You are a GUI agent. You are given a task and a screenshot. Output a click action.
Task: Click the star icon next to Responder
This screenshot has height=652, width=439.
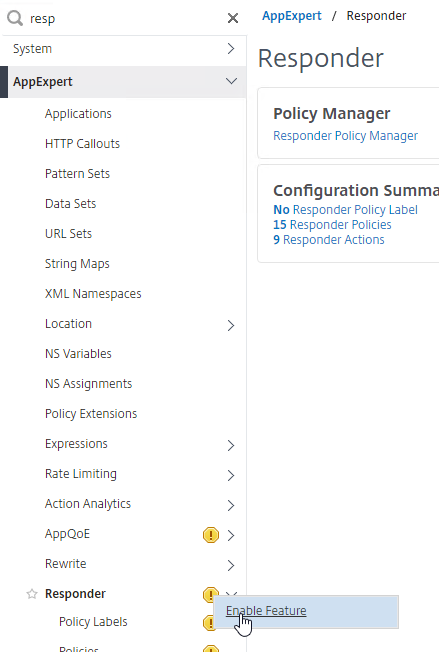coord(32,594)
